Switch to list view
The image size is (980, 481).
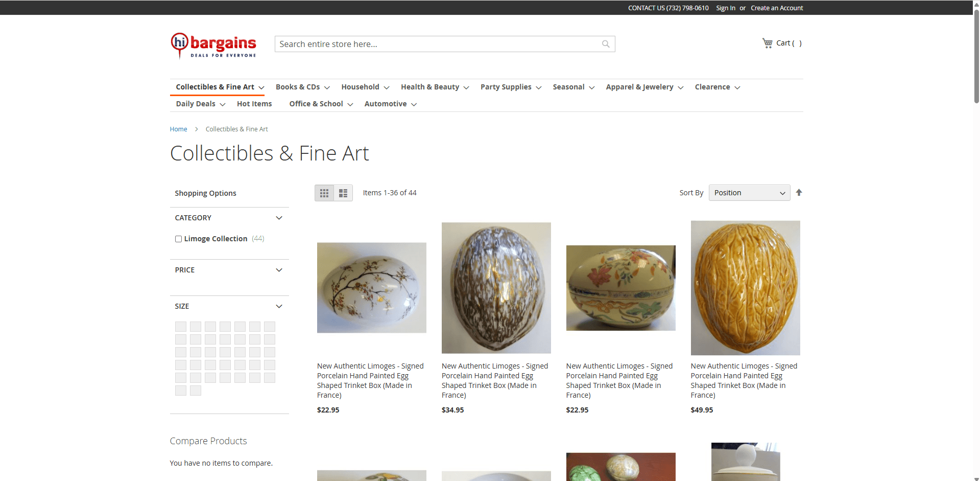coord(343,193)
